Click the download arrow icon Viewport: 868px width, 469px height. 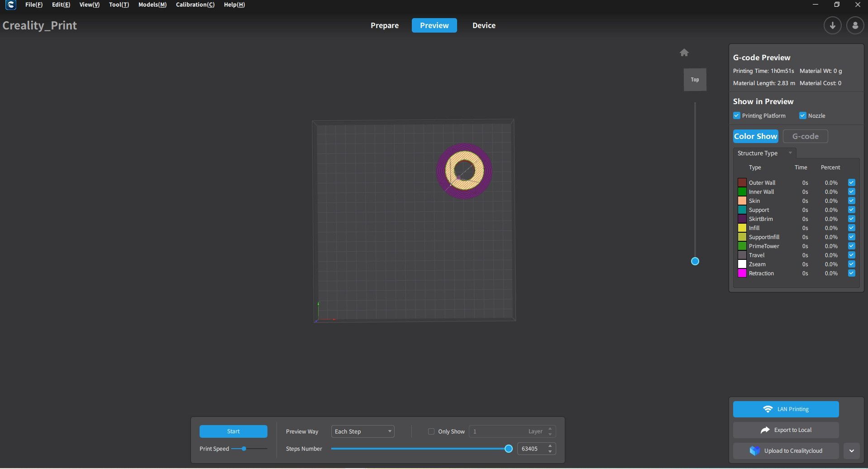(832, 25)
